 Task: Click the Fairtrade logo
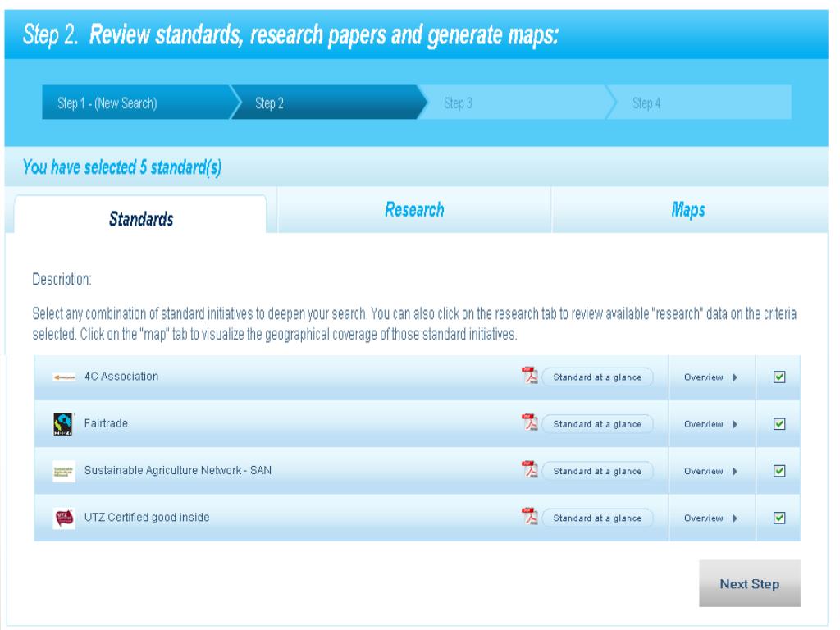tap(63, 424)
